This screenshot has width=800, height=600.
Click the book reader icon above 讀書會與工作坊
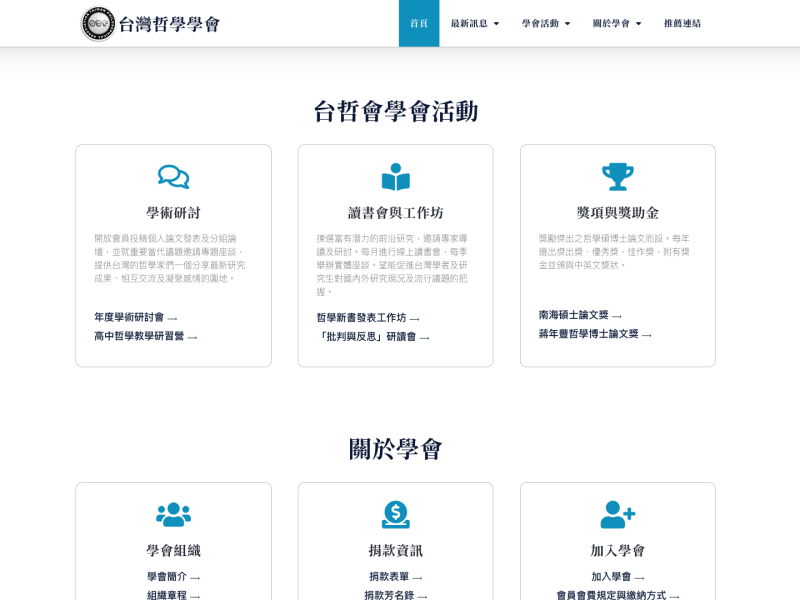(x=395, y=177)
